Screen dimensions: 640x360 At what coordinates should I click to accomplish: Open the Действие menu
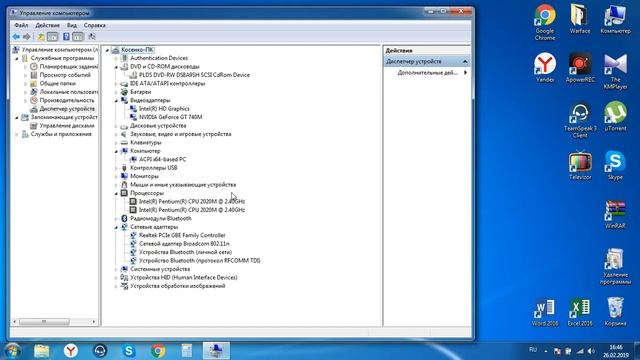click(47, 25)
